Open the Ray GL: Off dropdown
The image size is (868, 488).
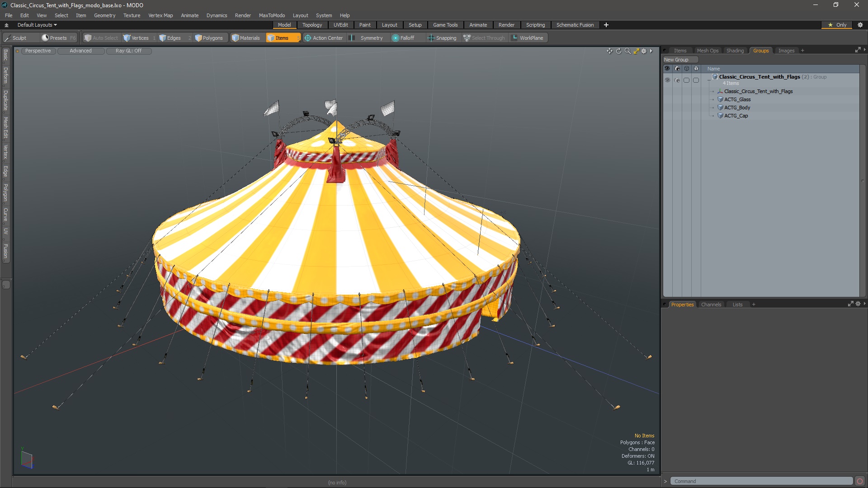coord(128,51)
